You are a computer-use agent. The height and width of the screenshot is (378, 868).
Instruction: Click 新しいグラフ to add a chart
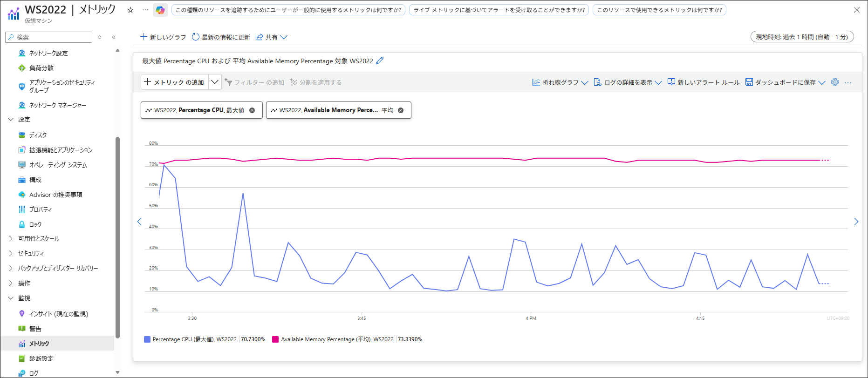tap(163, 37)
